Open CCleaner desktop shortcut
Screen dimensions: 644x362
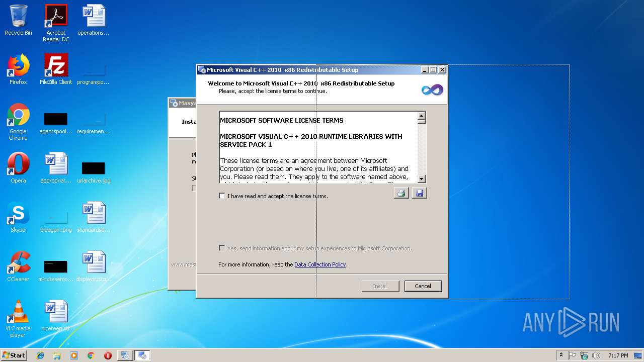tap(18, 266)
